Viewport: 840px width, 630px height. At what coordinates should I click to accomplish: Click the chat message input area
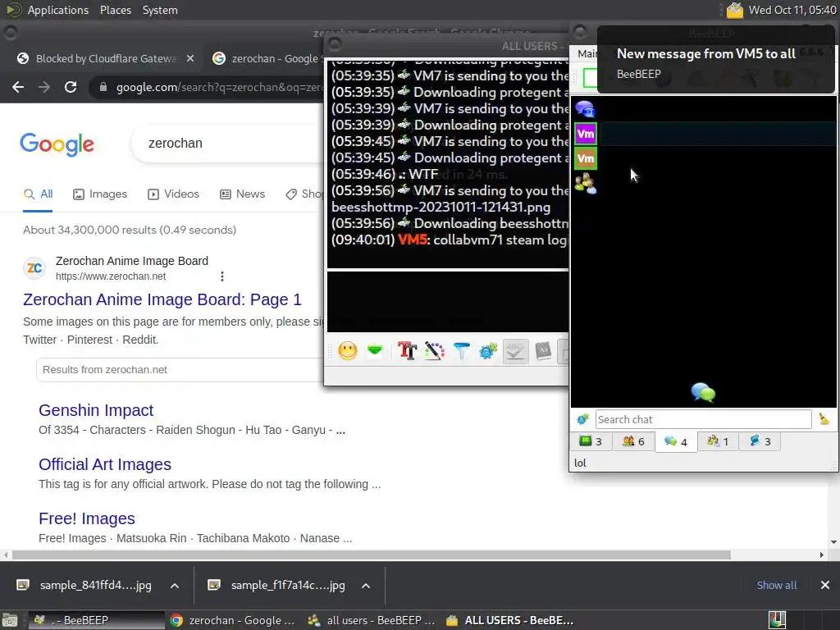click(x=448, y=302)
